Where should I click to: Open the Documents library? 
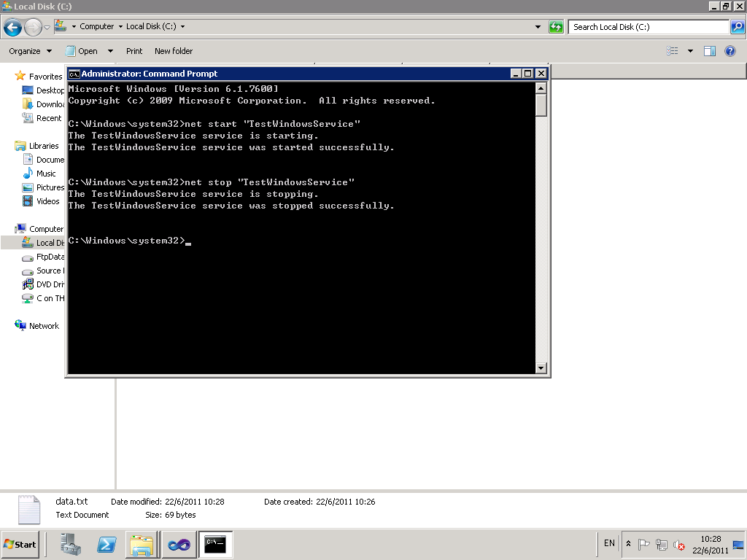[43, 160]
